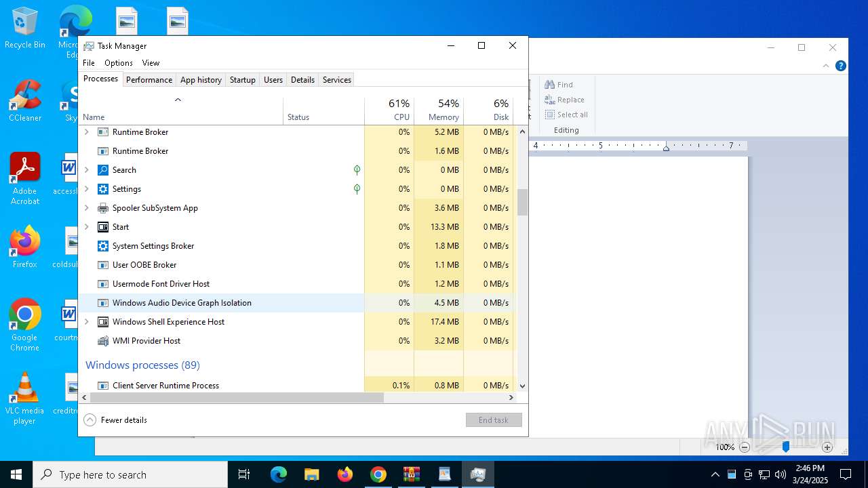Switch to the Startup tab
This screenshot has height=488, width=868.
click(242, 80)
